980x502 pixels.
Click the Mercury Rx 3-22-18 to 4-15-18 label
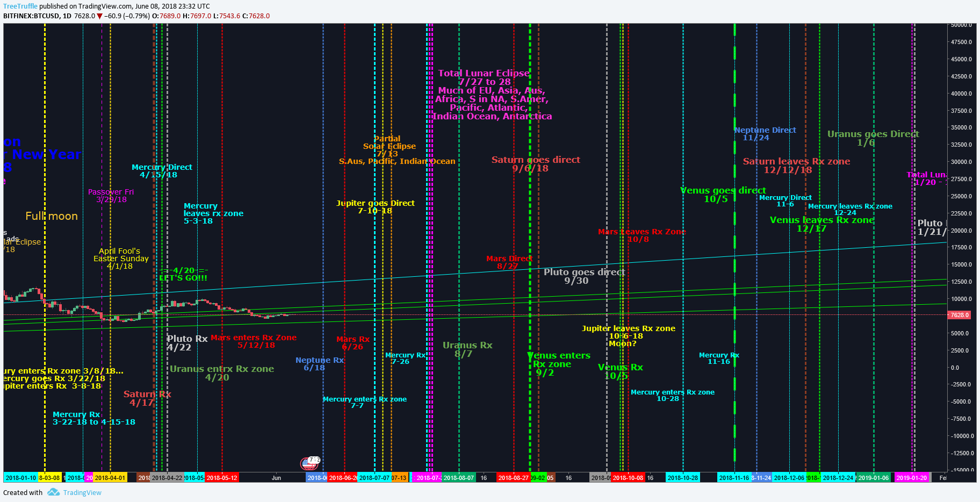93,418
